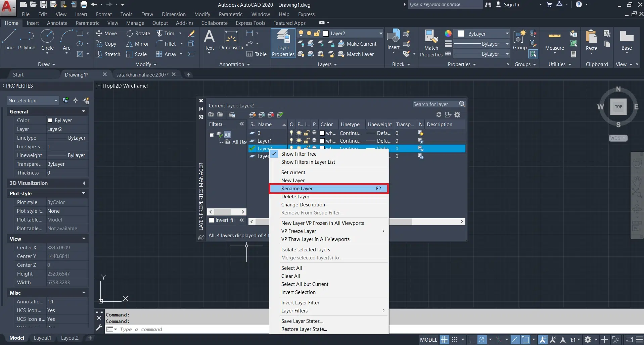
Task: Open Layer Properties from the ribbon
Action: (283, 43)
